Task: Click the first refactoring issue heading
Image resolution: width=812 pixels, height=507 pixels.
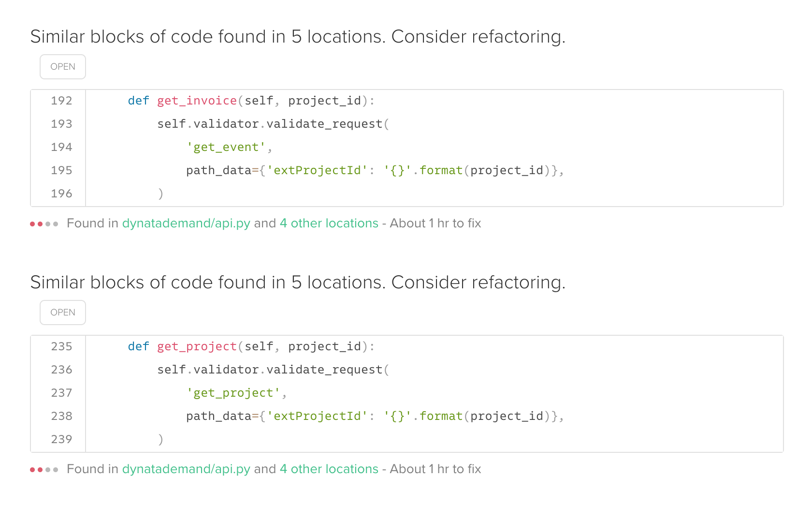Action: tap(298, 36)
